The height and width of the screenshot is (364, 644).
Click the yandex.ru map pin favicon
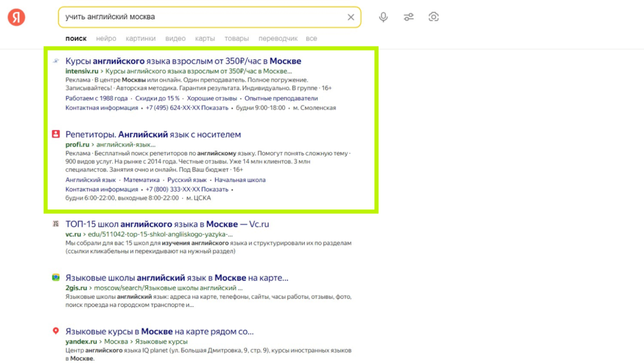click(56, 332)
